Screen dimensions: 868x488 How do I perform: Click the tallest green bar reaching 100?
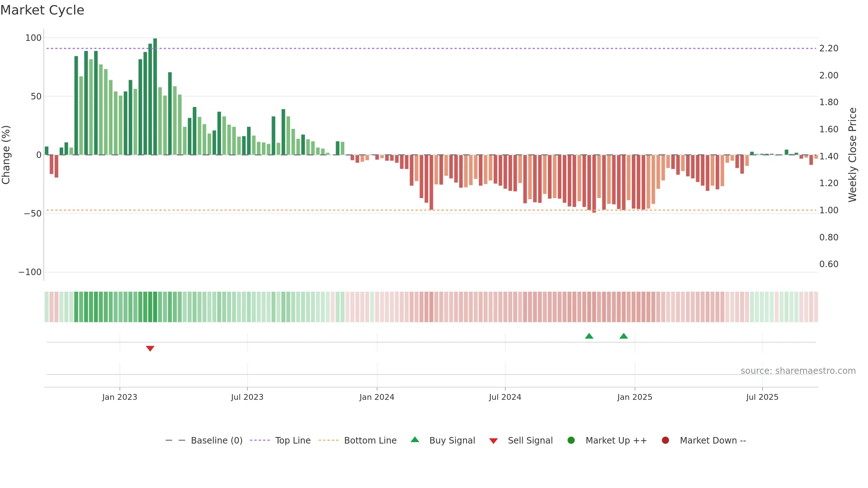(x=155, y=97)
